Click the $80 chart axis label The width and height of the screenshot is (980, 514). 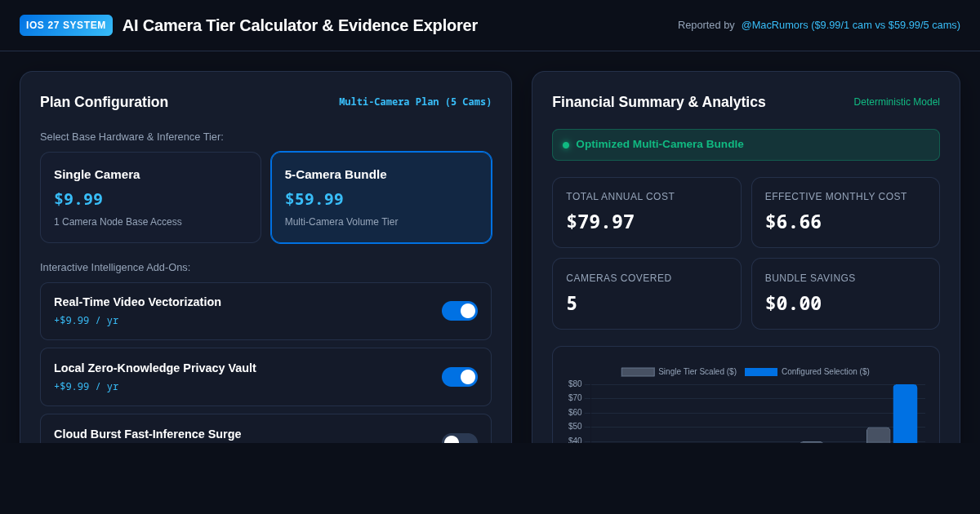click(575, 384)
